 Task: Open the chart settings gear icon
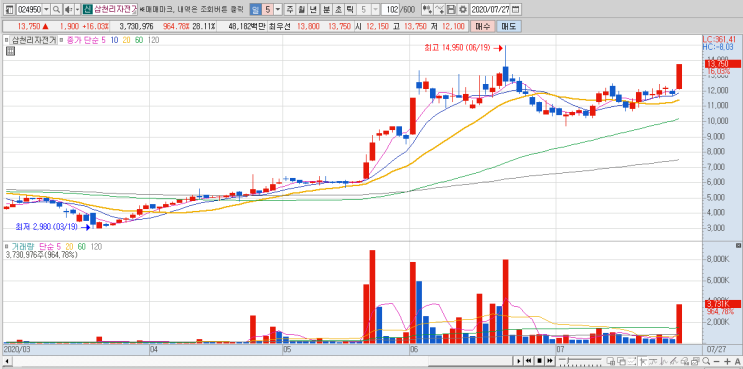click(x=462, y=9)
